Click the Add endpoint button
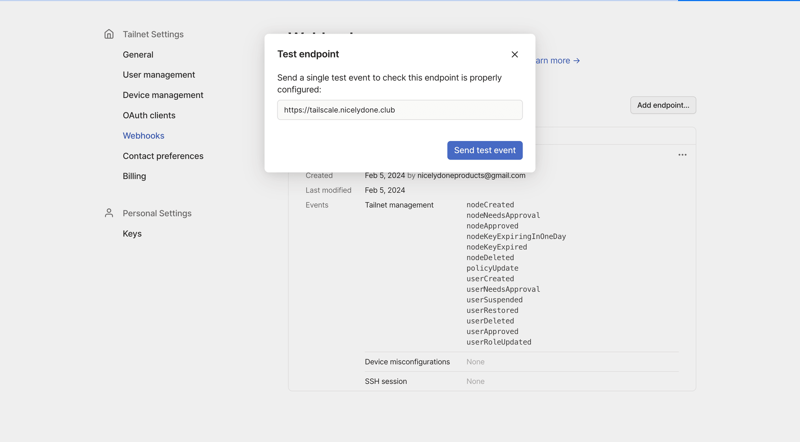 [x=663, y=105]
